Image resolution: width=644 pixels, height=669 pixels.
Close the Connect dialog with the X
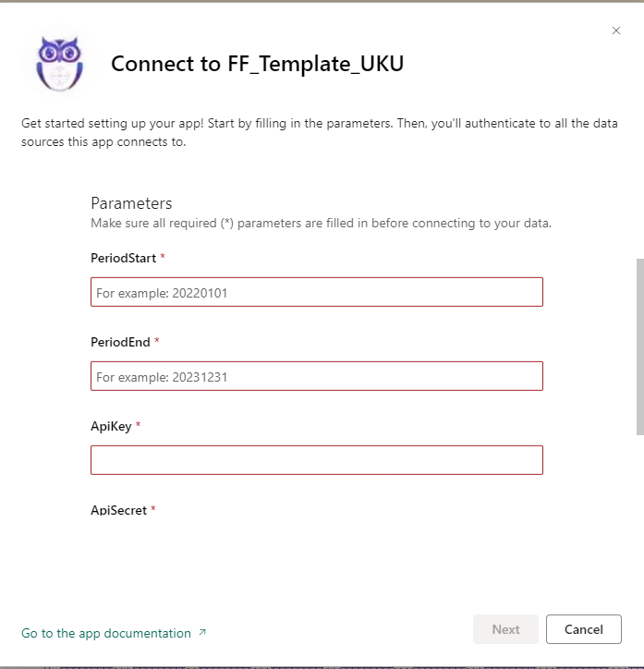point(616,30)
